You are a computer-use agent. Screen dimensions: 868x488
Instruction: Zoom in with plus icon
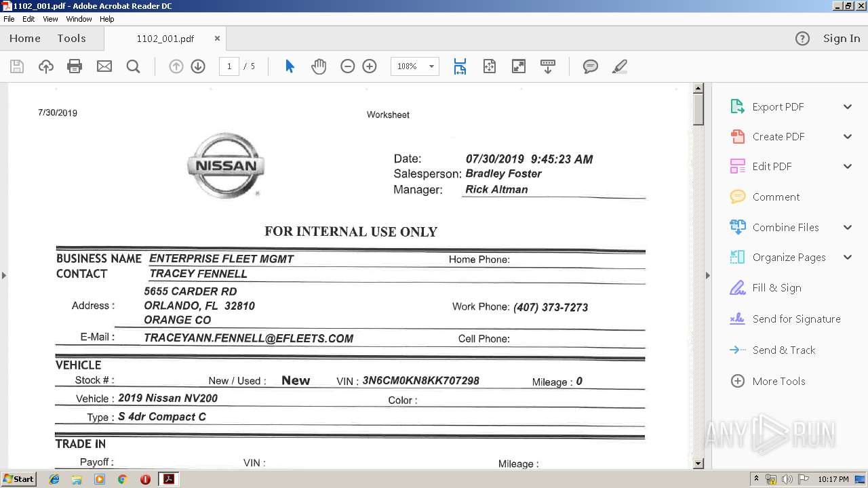coord(370,66)
